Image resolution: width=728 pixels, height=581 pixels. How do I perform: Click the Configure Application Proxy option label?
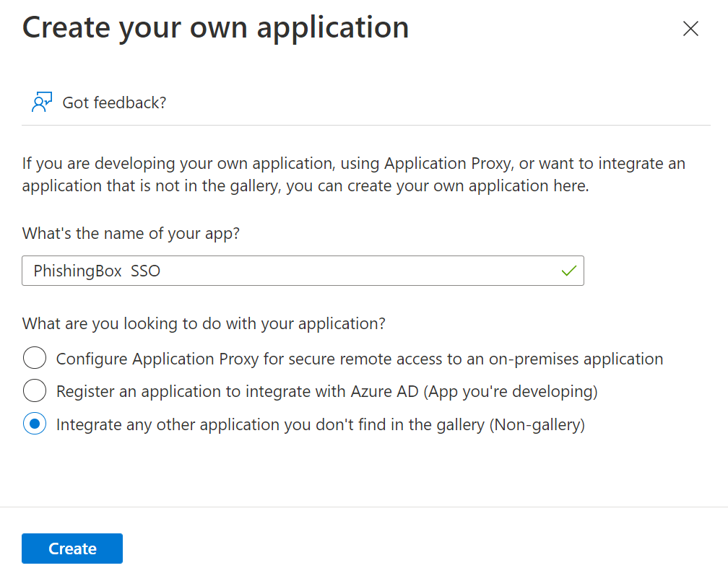pyautogui.click(x=359, y=359)
